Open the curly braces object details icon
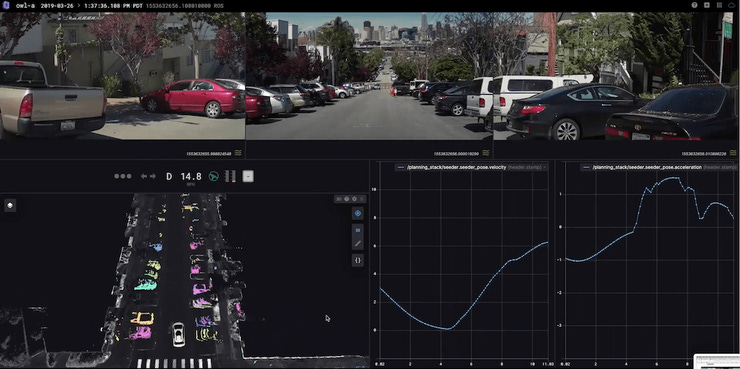This screenshot has height=369, width=740. point(358,260)
